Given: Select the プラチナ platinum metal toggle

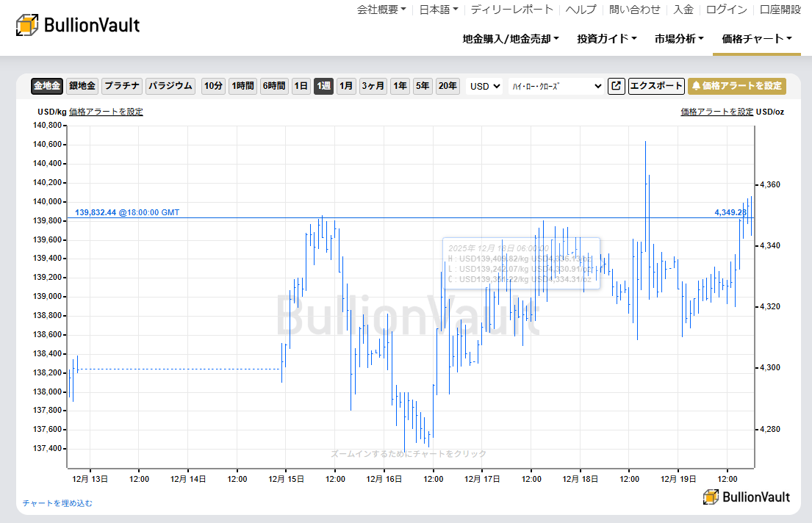Looking at the screenshot, I should point(122,86).
